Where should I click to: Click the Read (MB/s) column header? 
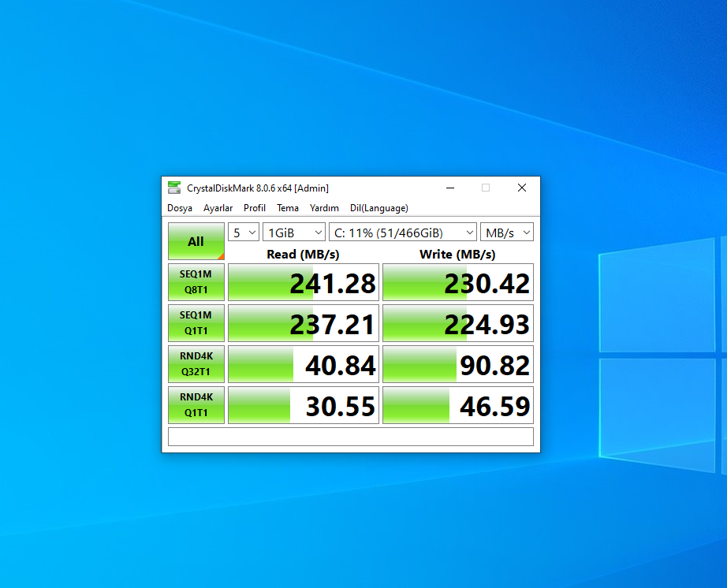coord(303,255)
